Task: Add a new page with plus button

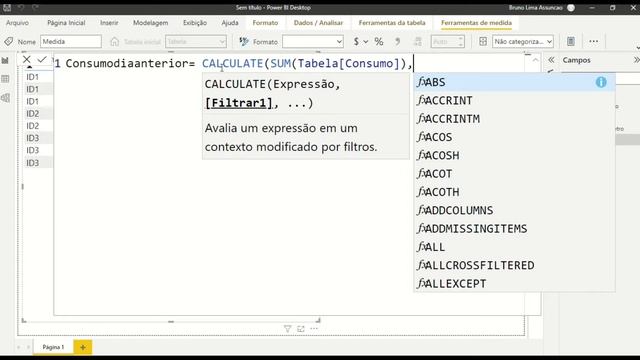Action: point(83,347)
